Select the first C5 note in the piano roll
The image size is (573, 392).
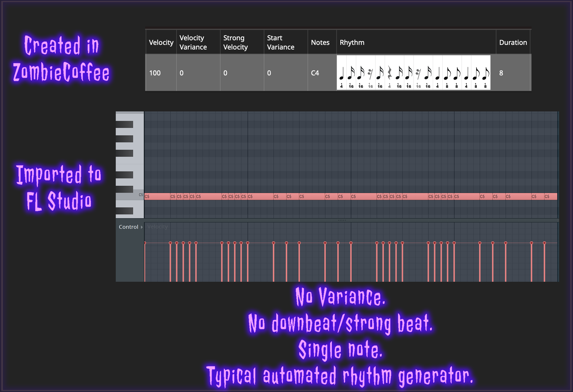coord(157,197)
